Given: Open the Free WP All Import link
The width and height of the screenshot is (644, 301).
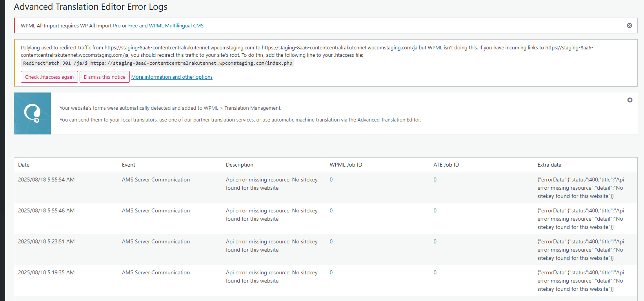Looking at the screenshot, I should coord(133,26).
